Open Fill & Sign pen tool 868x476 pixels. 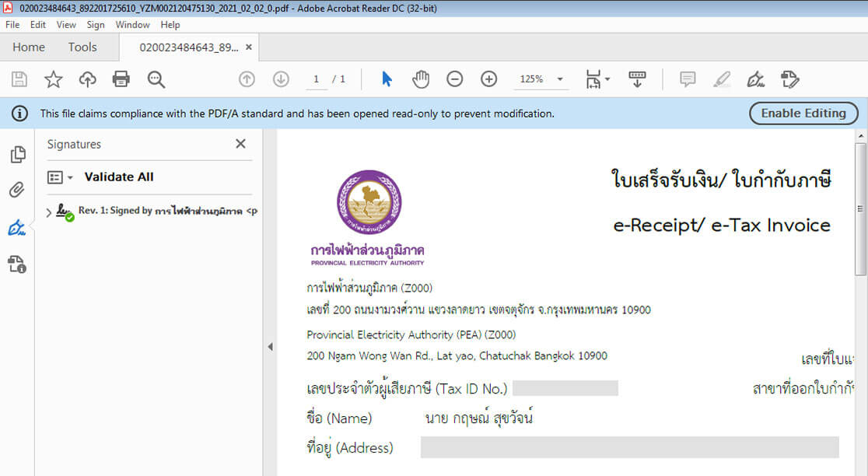pos(756,79)
